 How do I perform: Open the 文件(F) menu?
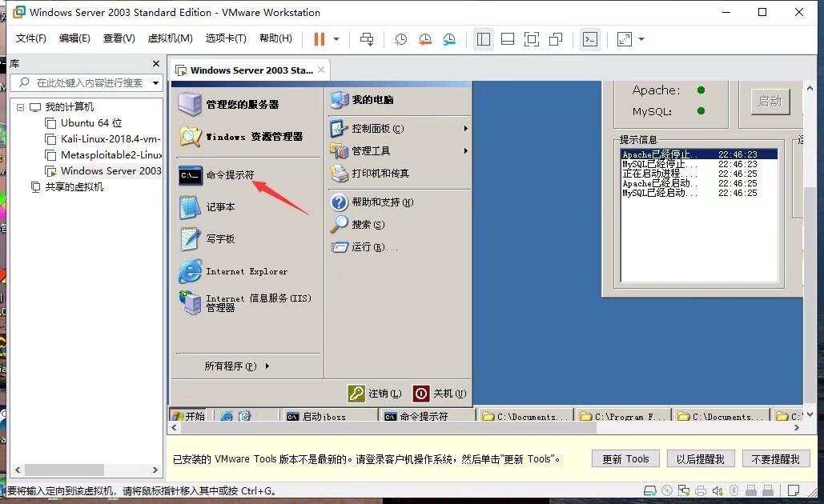31,38
